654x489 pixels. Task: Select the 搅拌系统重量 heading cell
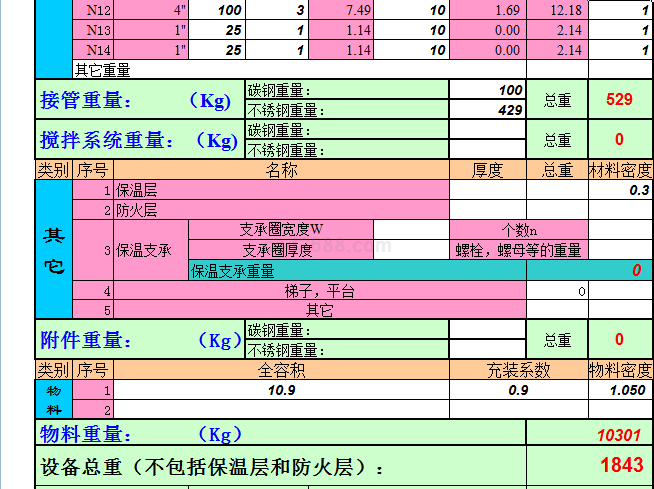pyautogui.click(x=139, y=140)
